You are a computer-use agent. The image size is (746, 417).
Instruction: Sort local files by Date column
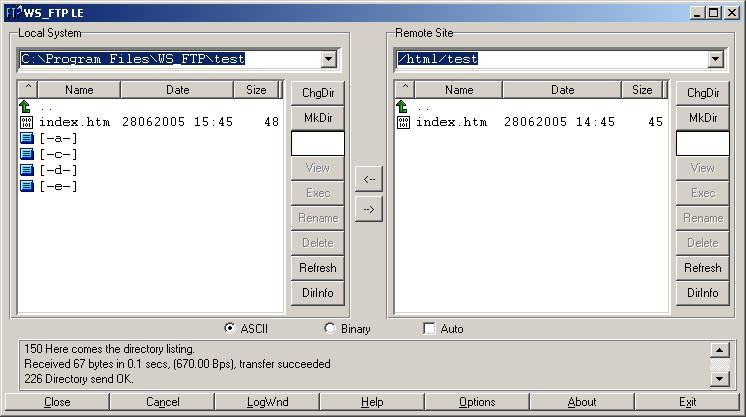[x=177, y=90]
